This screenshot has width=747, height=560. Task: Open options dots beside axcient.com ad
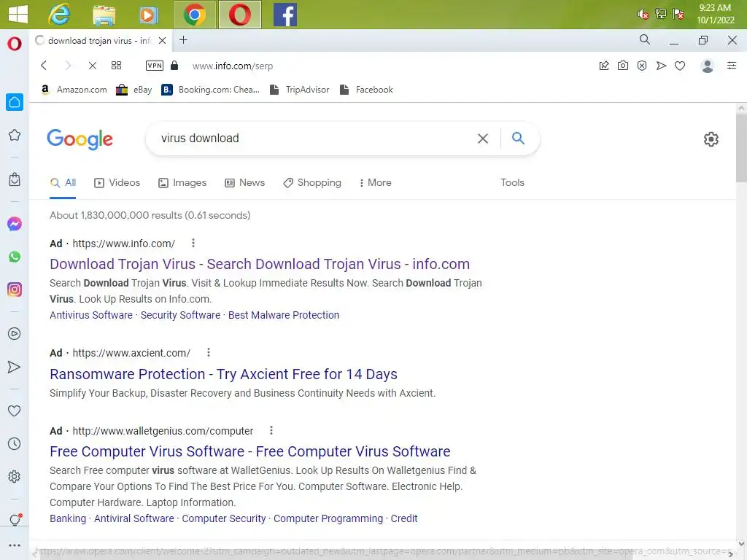click(x=208, y=352)
